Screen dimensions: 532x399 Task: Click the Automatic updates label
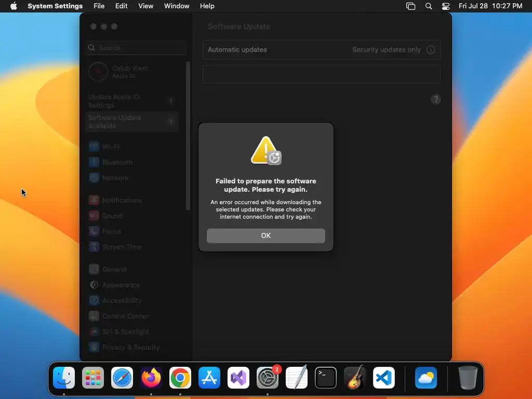coord(237,49)
